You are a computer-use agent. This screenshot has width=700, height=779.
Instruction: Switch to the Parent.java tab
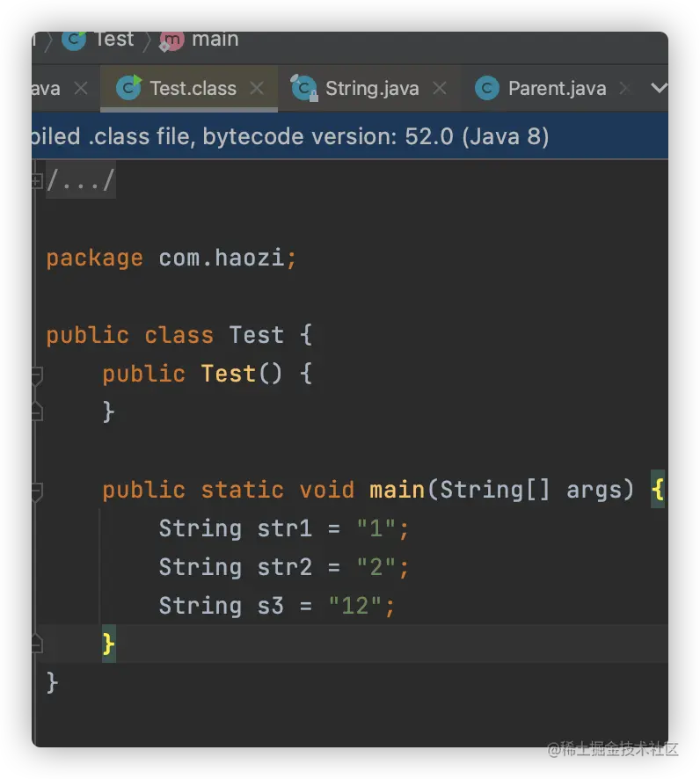(x=557, y=88)
